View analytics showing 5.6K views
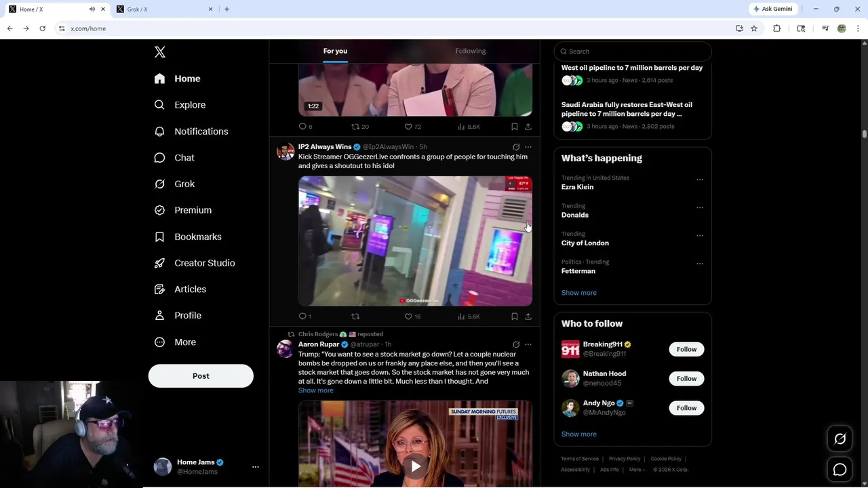Screen dimensions: 868x488 (x=469, y=317)
